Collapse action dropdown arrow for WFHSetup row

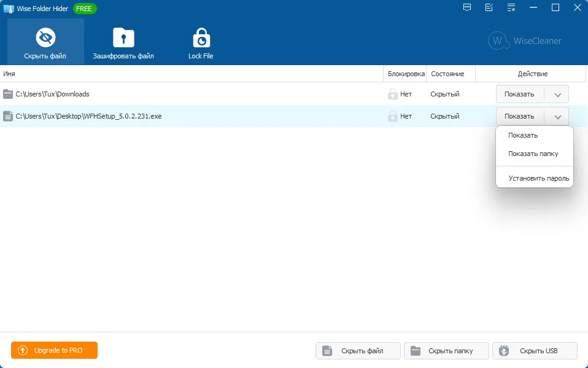coord(558,117)
